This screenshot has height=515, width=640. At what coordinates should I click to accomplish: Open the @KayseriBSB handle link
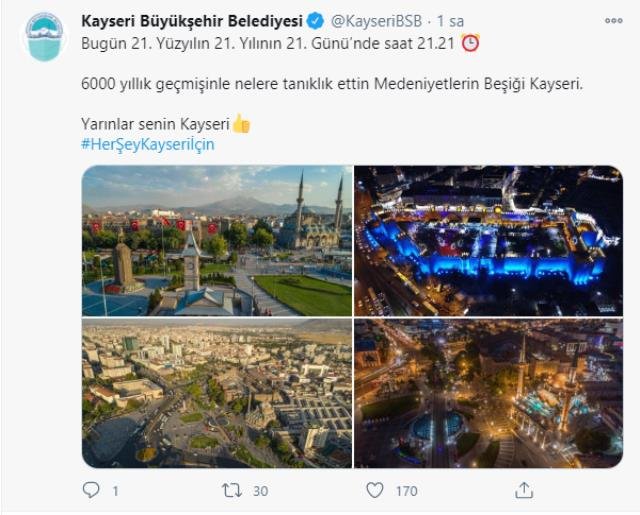(376, 21)
